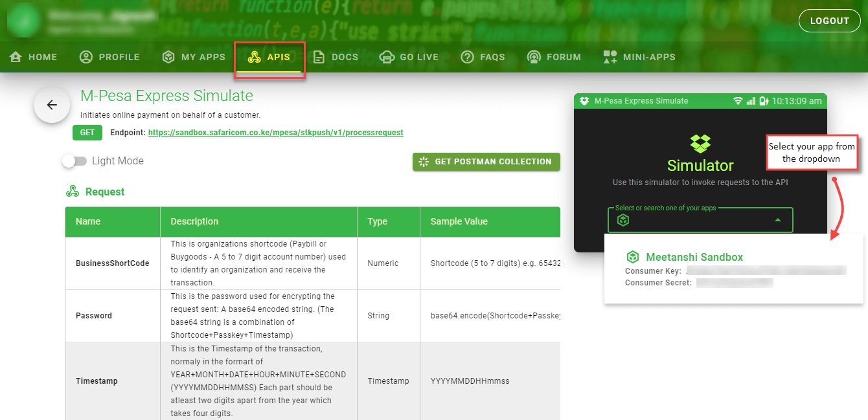
Task: Open the Profile menu item
Action: (x=109, y=57)
